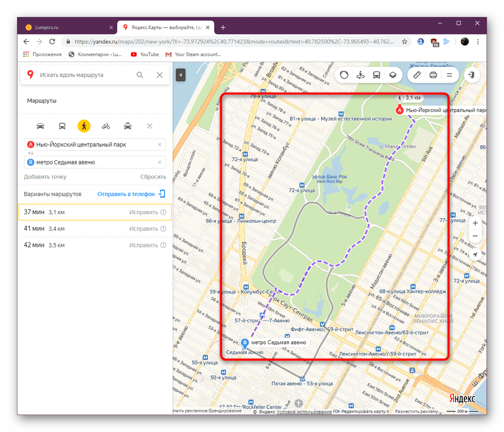The image size is (504, 432).
Task: Open the Chrome profile avatar
Action: pos(464,41)
